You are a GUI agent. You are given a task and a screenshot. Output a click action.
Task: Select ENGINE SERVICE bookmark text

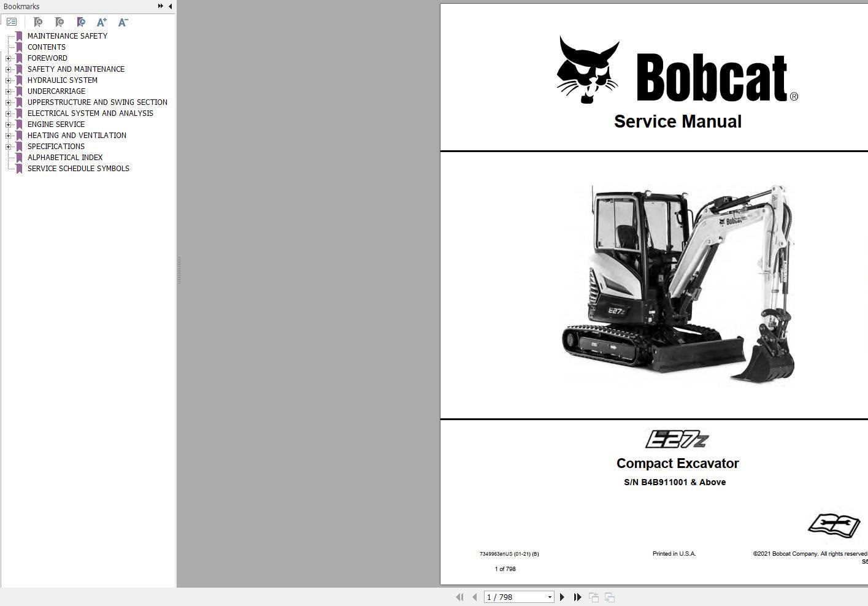56,125
